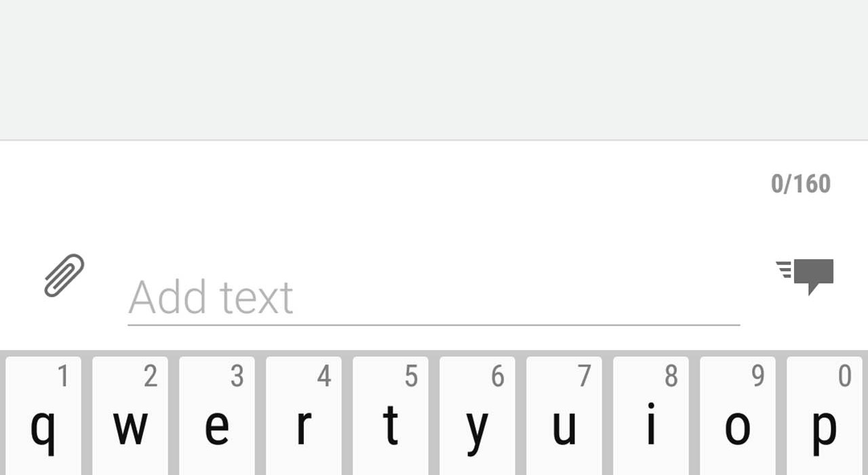Image resolution: width=868 pixels, height=475 pixels.
Task: Tap the key with the 8 hint
Action: tap(651, 415)
